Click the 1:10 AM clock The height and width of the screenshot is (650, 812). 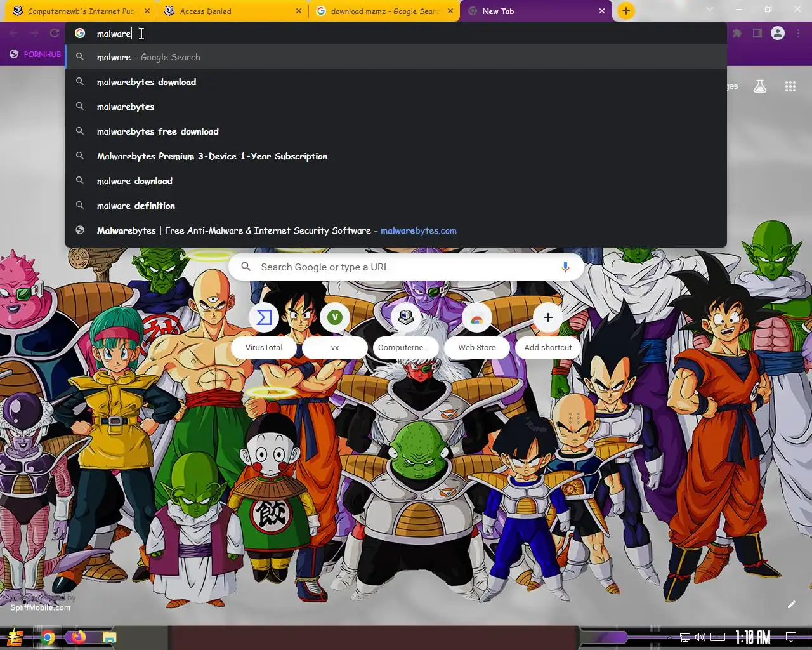point(753,637)
